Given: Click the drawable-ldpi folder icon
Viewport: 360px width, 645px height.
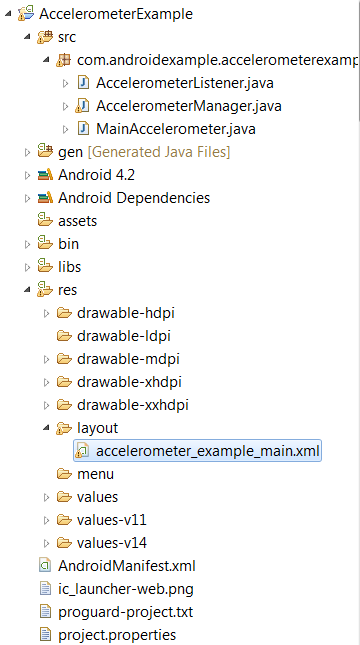Looking at the screenshot, I should [64, 336].
